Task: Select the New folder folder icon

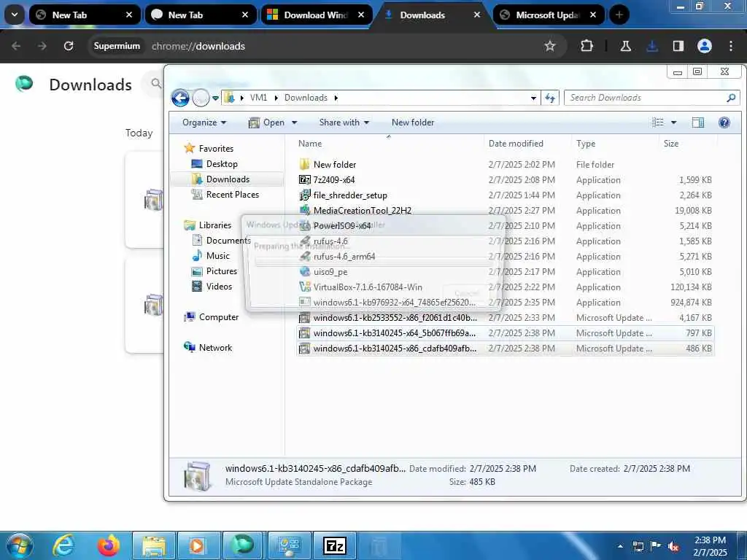Action: pyautogui.click(x=304, y=164)
